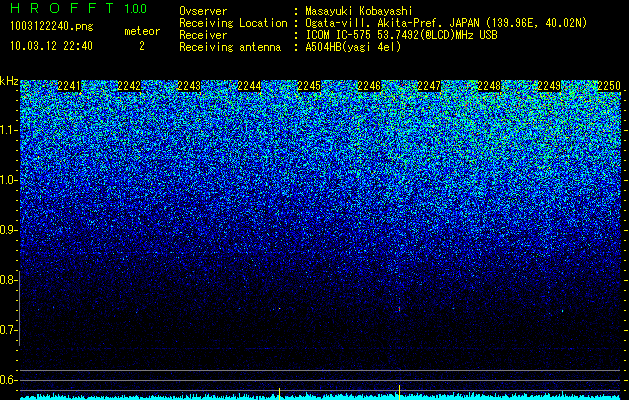Screen dimensions: 629x400
Task: Click the 2242 time marker
Action: coord(129,86)
